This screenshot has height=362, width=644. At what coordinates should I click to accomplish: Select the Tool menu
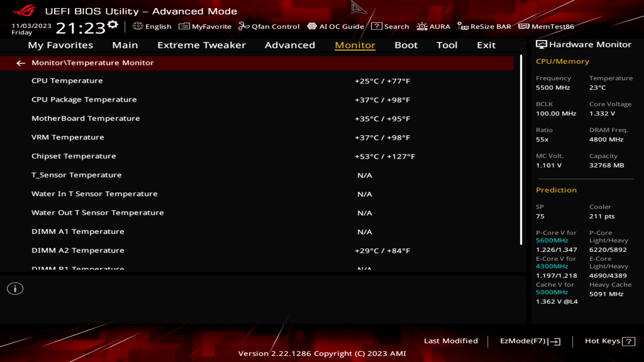point(446,45)
